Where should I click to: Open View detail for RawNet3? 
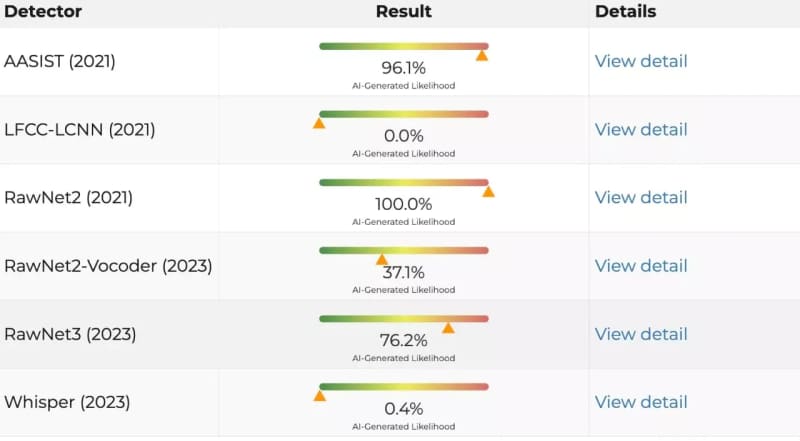641,334
